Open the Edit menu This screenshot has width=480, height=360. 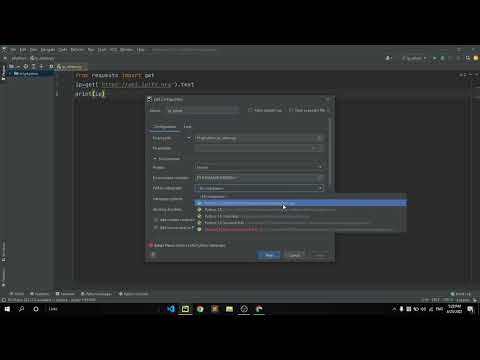23,50
